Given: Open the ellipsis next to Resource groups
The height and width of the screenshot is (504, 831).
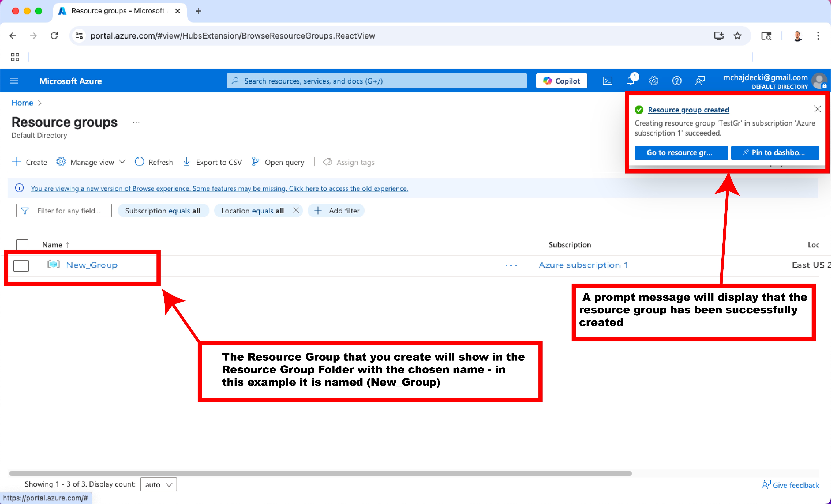Looking at the screenshot, I should coord(136,122).
